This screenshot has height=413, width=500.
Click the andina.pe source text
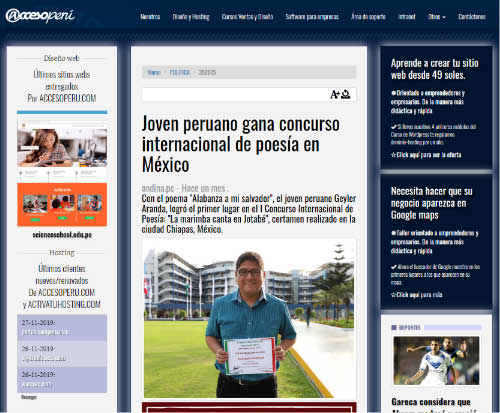click(158, 188)
